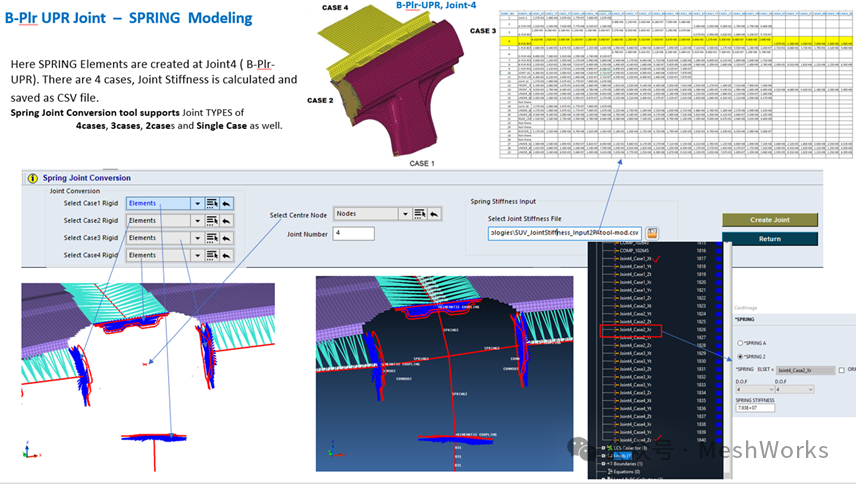Select the *SPRING A radio option
This screenshot has width=856, height=484.
740,343
